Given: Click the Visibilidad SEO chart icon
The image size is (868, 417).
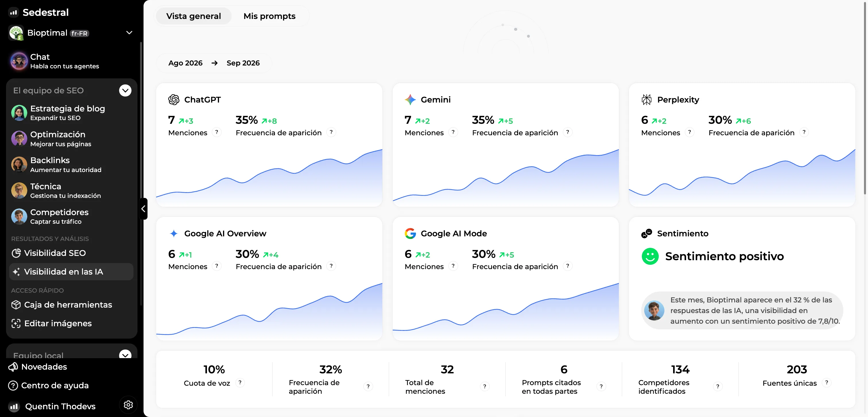Looking at the screenshot, I should point(16,253).
